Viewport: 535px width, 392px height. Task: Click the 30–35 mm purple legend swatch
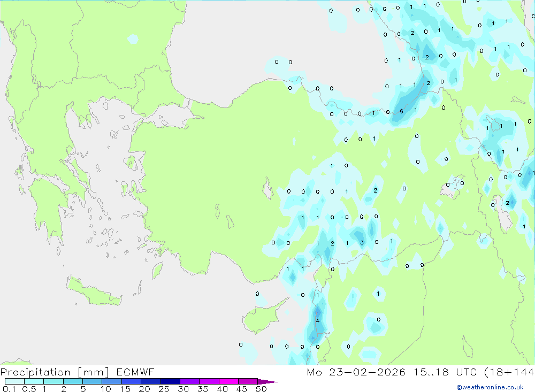[x=189, y=381]
